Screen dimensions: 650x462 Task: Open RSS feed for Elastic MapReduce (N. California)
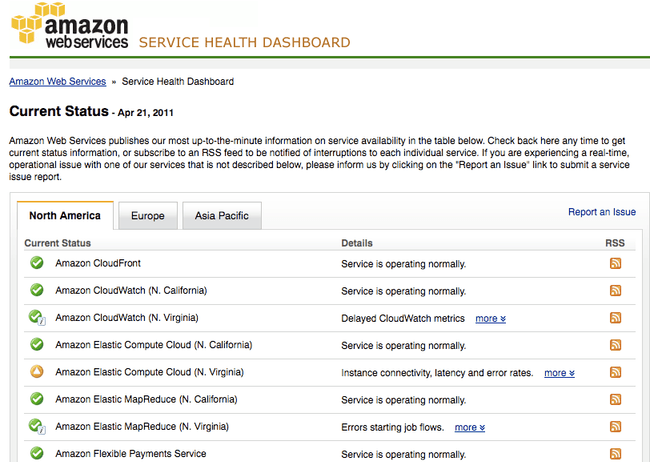coord(616,399)
